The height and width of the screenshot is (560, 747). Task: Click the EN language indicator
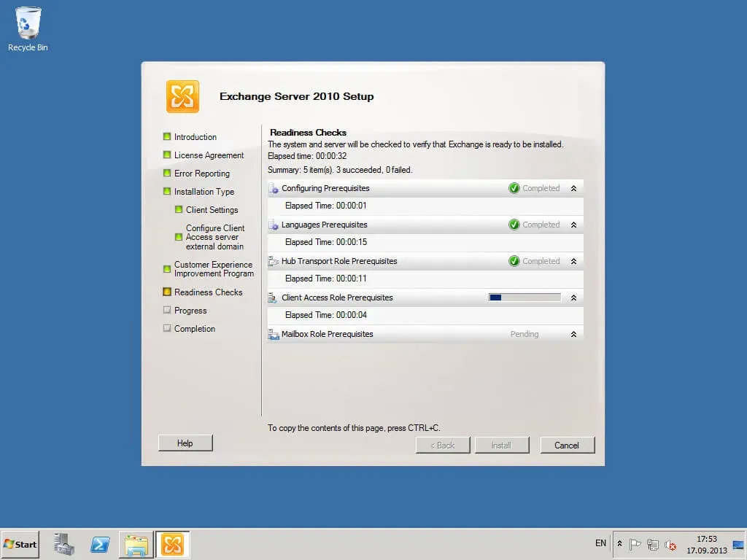pos(601,543)
